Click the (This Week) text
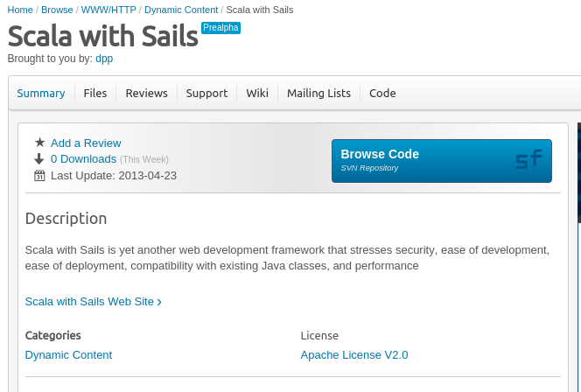581x392 pixels. click(x=144, y=160)
